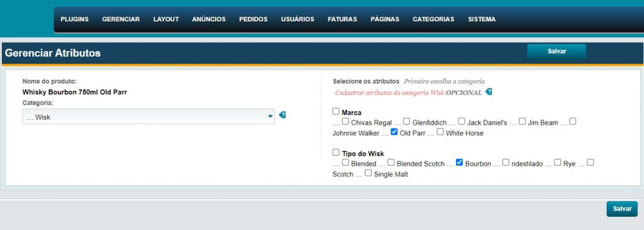
Task: Tick the Chivas Regal checkbox
Action: [x=345, y=122]
